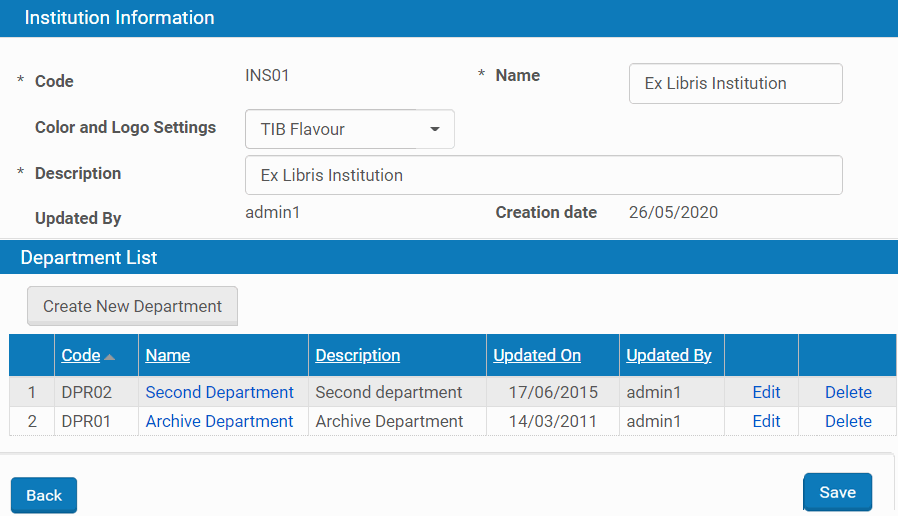Image resolution: width=898 pixels, height=516 pixels.
Task: Open Color and Logo Settings dropdown
Action: [x=349, y=129]
